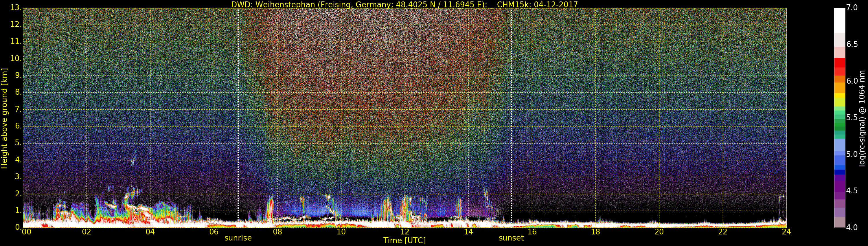Click the white sunset dotted vertical line
868x246 pixels.
click(511, 115)
